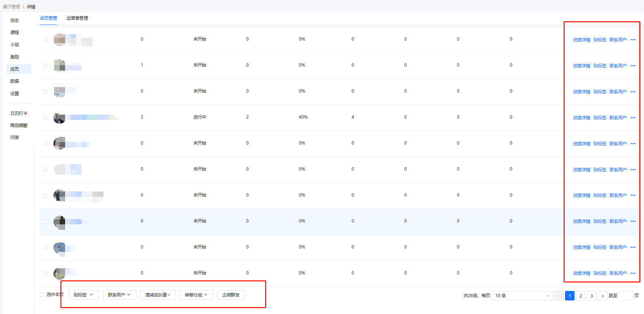Open more actions menu in first member row

click(x=633, y=40)
